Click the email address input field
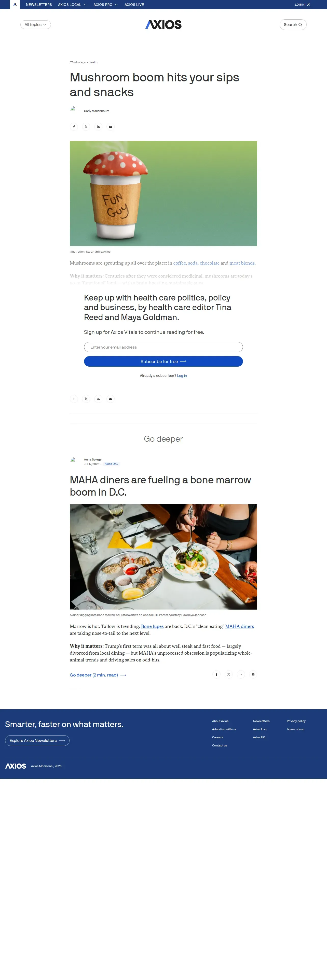This screenshot has height=980, width=327. pos(163,347)
